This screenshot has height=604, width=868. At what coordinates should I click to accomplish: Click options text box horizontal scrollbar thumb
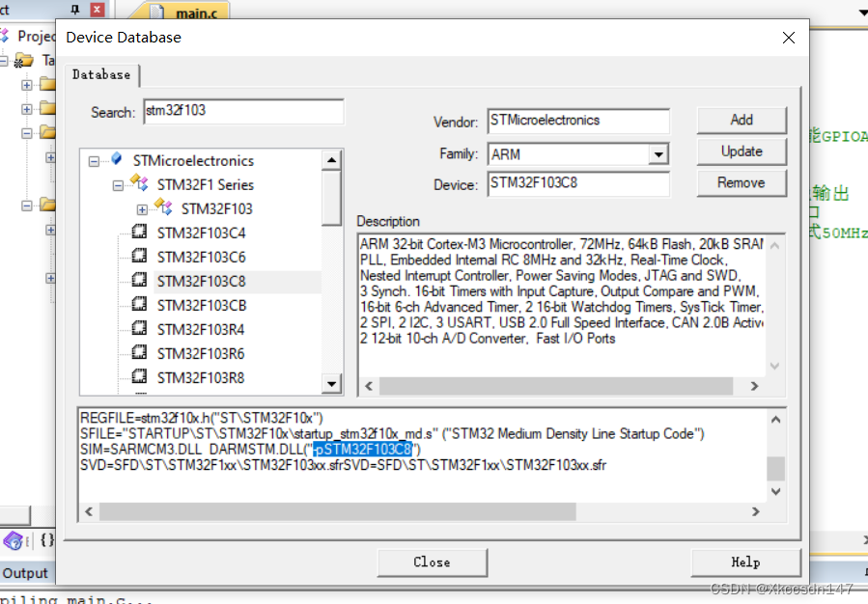tap(338, 511)
